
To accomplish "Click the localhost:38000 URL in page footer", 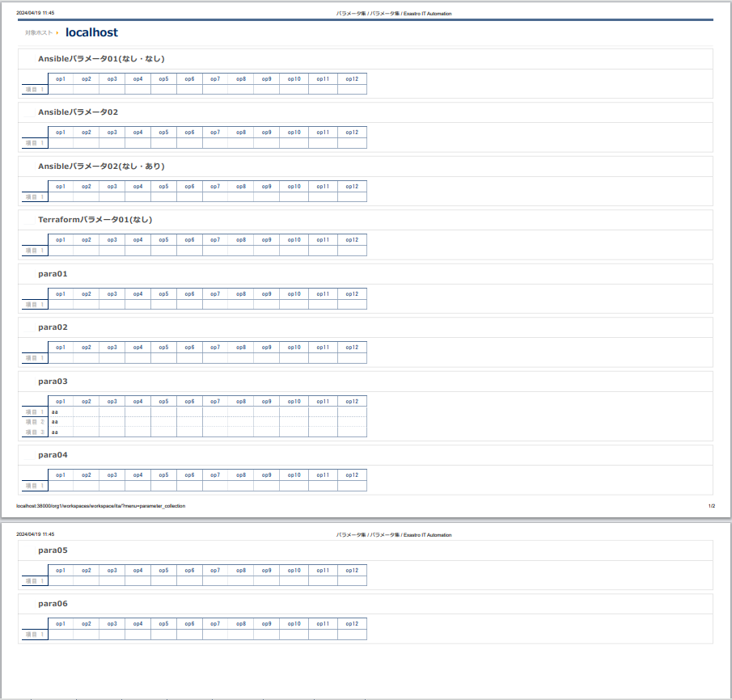I will click(100, 506).
